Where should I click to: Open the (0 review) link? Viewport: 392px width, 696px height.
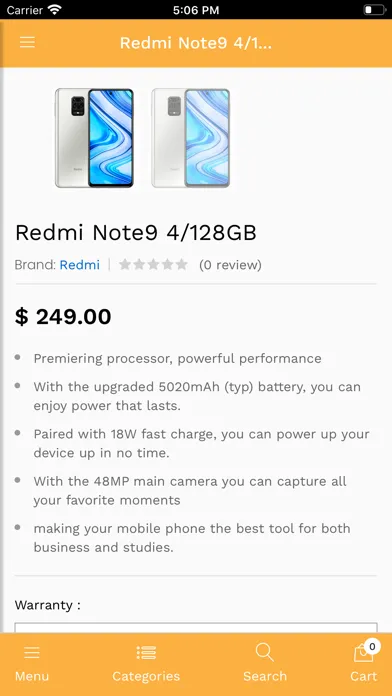pyautogui.click(x=230, y=265)
